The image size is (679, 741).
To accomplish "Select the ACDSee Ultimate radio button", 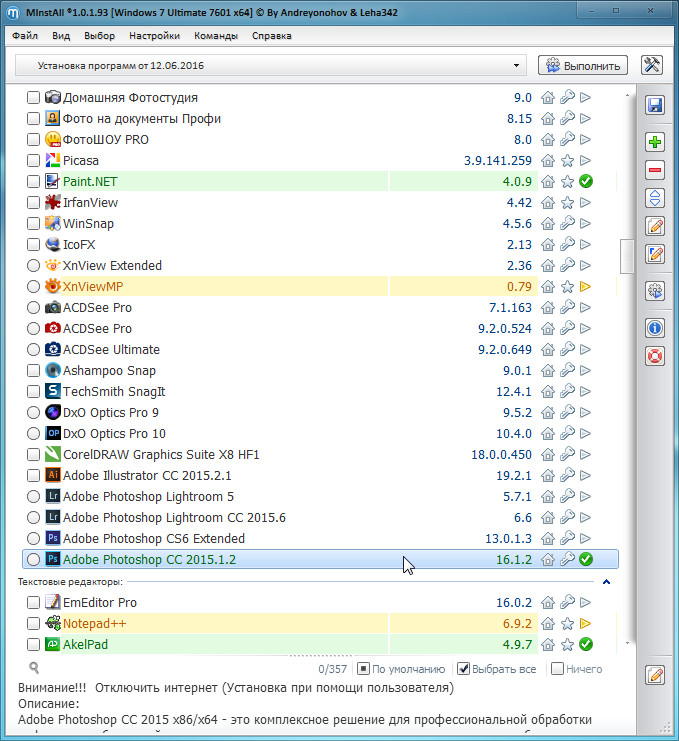I will 33,350.
